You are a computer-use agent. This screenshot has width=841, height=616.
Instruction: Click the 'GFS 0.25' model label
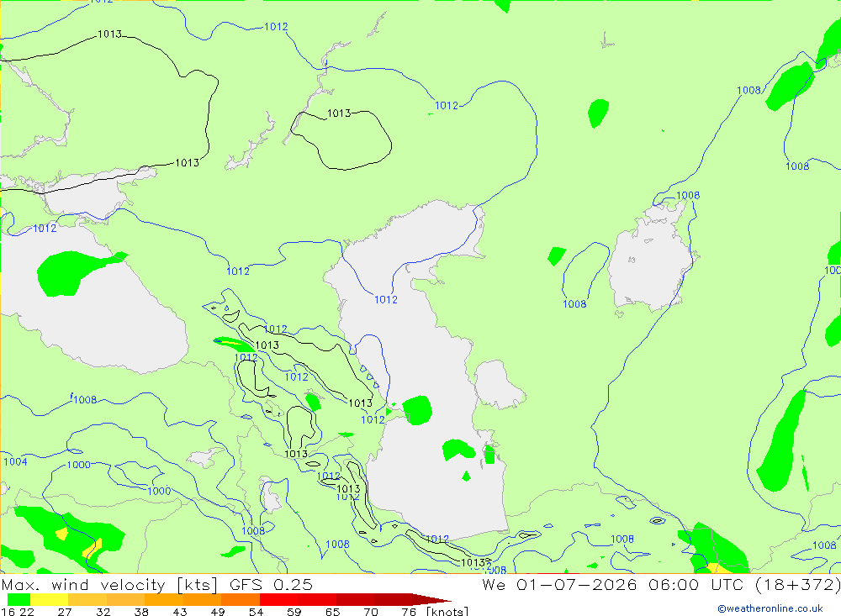tap(271, 584)
